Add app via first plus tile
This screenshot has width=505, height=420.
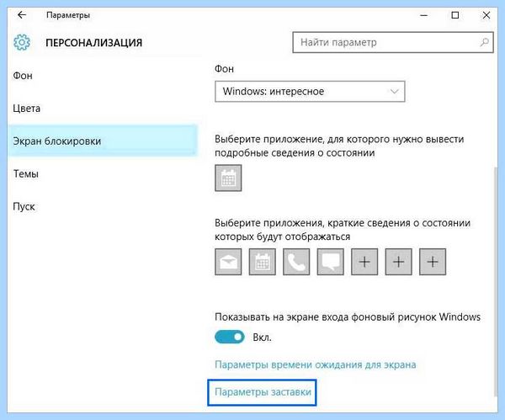pos(364,262)
